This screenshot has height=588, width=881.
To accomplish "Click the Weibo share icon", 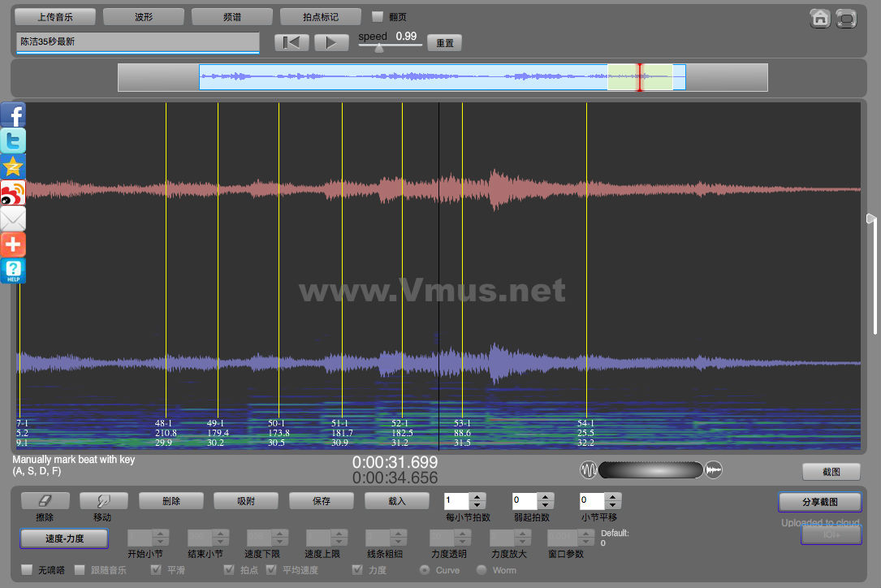I will click(x=13, y=193).
